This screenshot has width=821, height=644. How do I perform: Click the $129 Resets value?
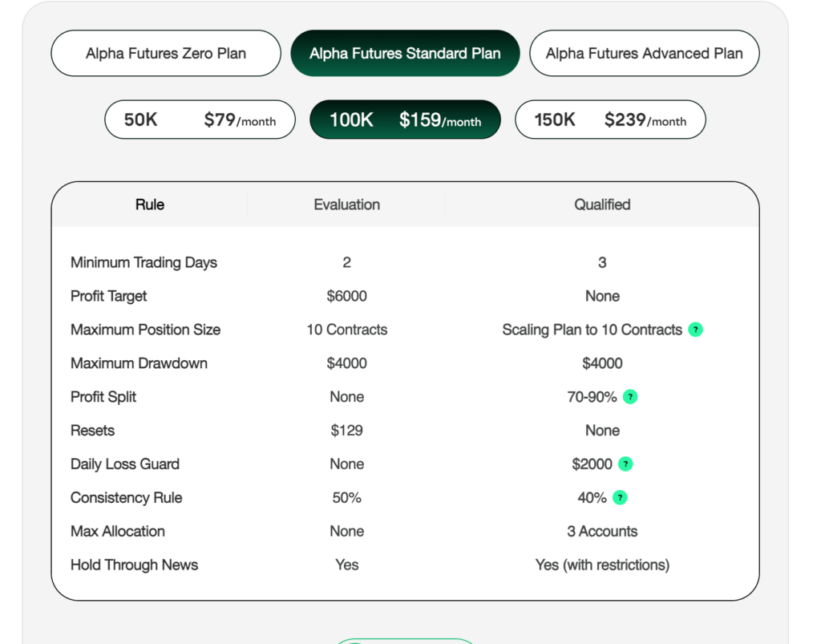(x=346, y=431)
